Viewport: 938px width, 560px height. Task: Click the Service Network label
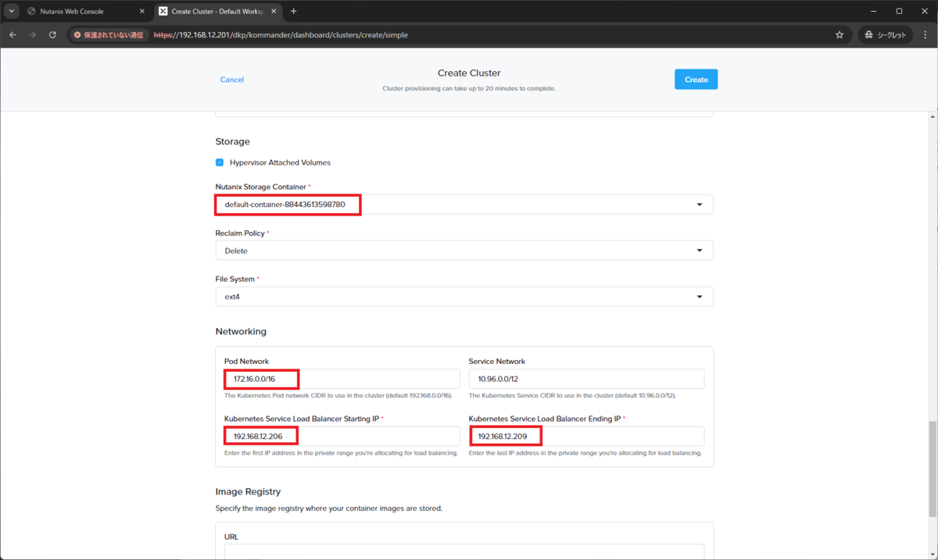tap(496, 361)
